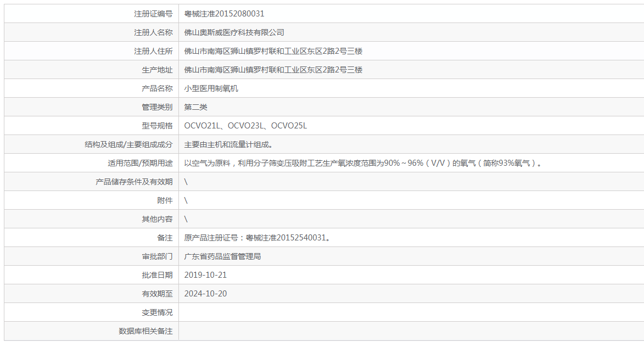The width and height of the screenshot is (644, 342).
Task: Click the label 型号规格
Action: [158, 126]
